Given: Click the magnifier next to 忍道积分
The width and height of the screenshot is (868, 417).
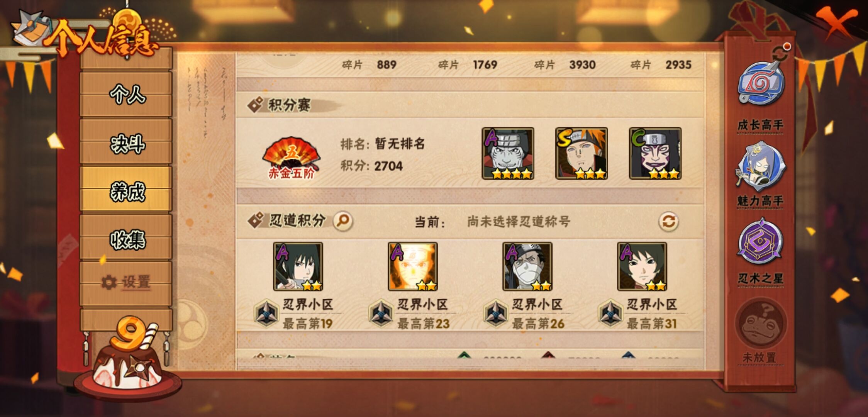Looking at the screenshot, I should pyautogui.click(x=343, y=221).
